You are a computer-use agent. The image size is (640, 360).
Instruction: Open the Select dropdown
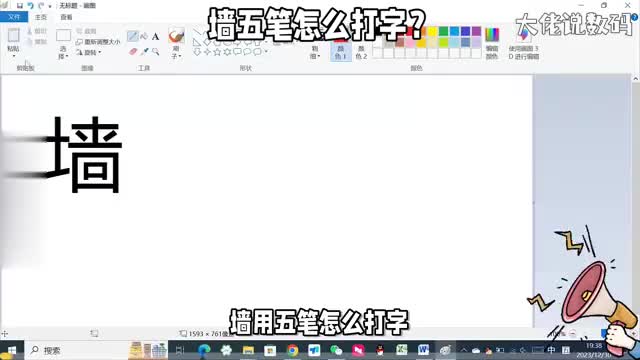tap(62, 53)
